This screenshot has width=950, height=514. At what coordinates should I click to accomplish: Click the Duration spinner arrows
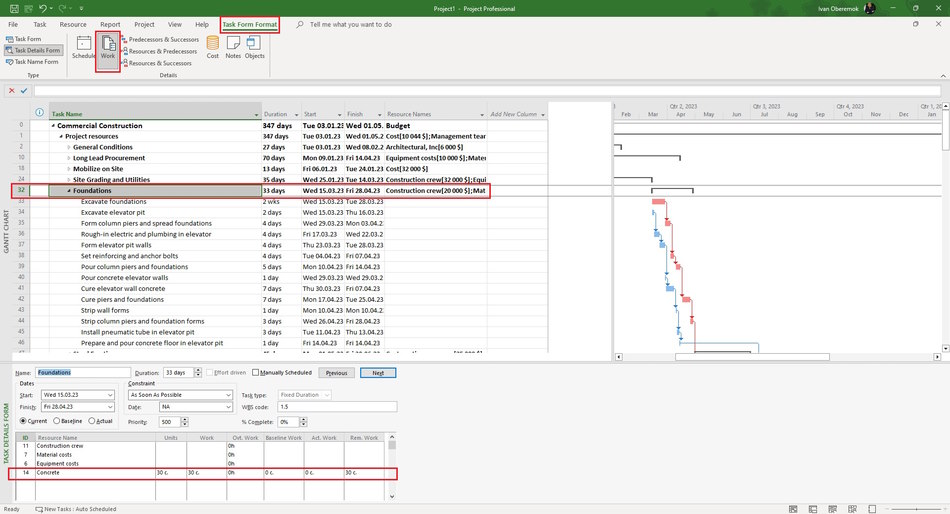(x=198, y=372)
